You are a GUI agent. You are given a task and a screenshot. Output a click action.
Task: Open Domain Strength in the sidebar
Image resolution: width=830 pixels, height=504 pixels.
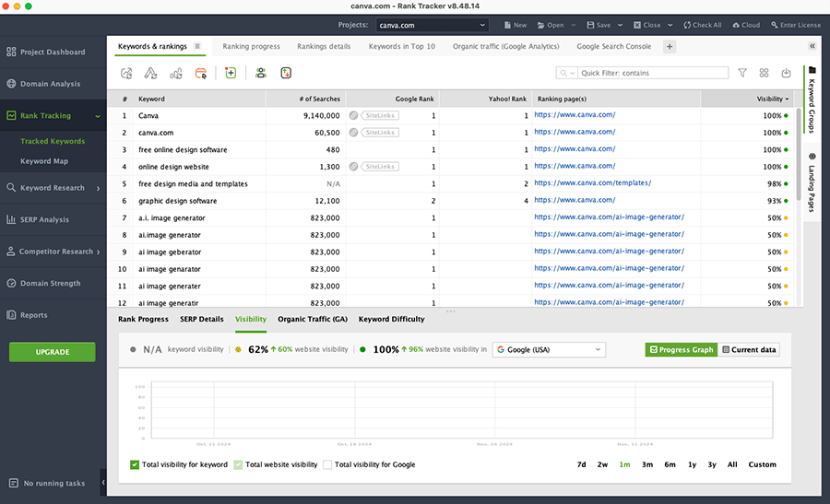(x=53, y=283)
